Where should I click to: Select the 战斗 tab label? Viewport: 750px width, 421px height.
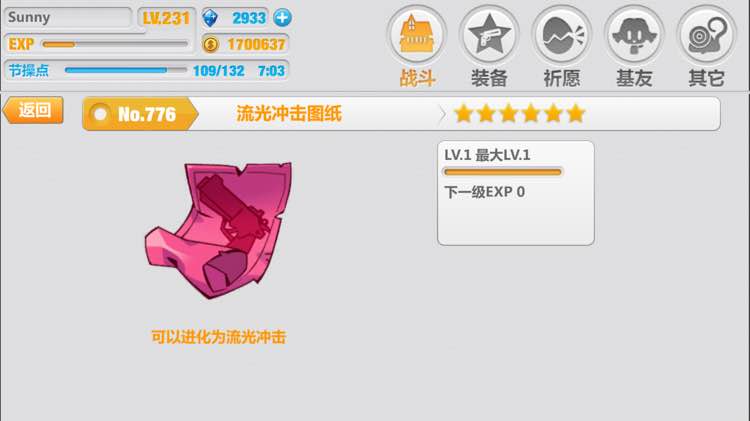417,78
